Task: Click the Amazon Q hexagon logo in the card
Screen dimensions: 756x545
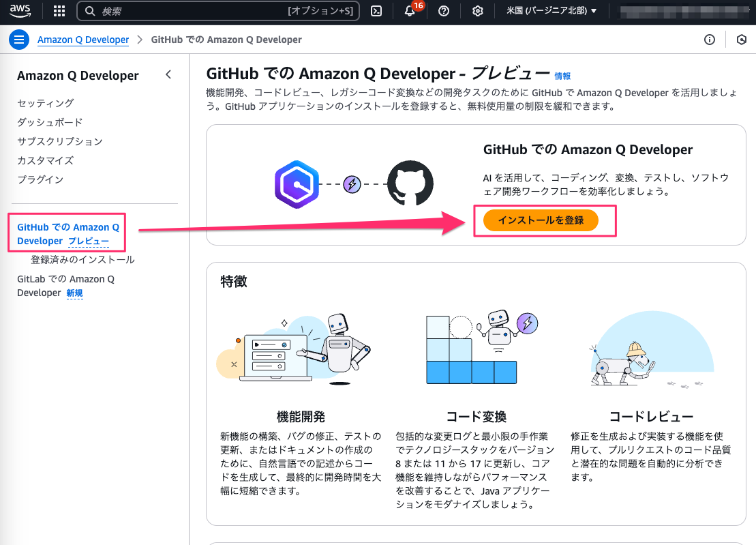Action: pyautogui.click(x=297, y=184)
